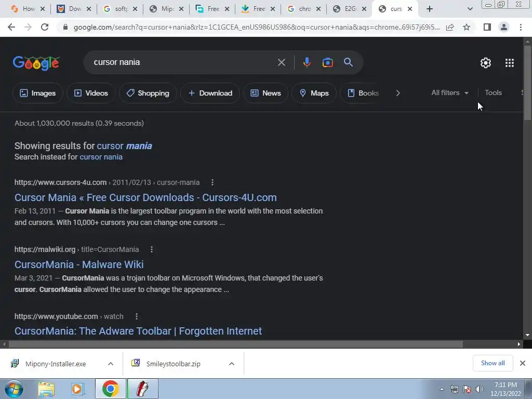The width and height of the screenshot is (532, 399).
Task: Filter results by Videos
Action: point(91,93)
